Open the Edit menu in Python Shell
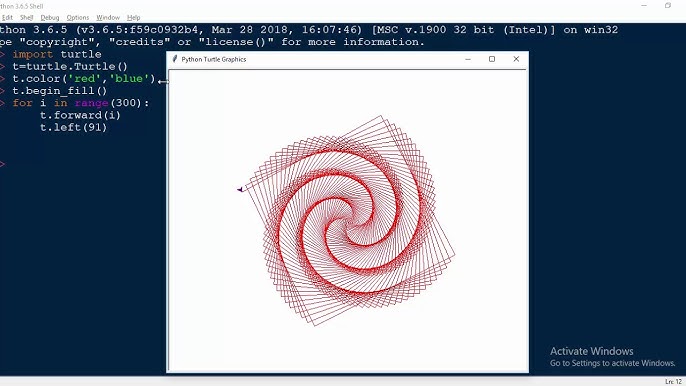 pos(7,18)
